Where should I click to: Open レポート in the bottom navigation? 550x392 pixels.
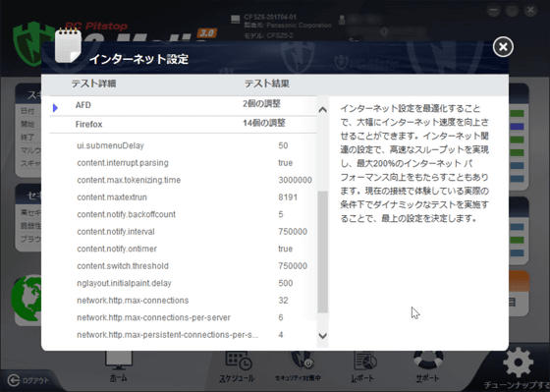364,367
